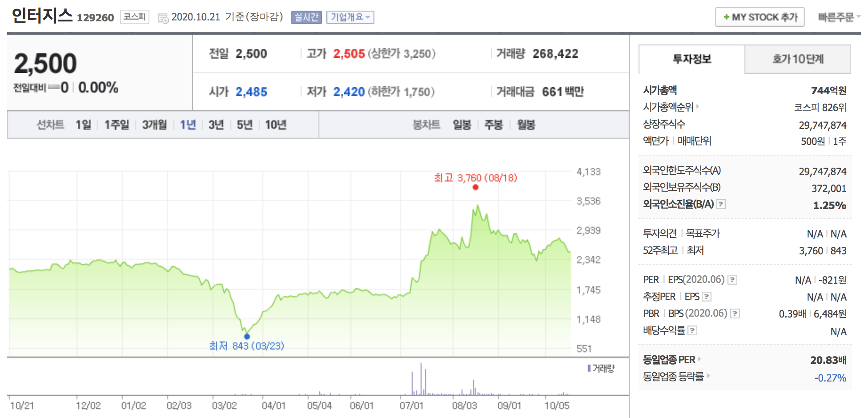Switch to the 호가10단계 tab
This screenshot has height=418, width=868.
[x=798, y=59]
